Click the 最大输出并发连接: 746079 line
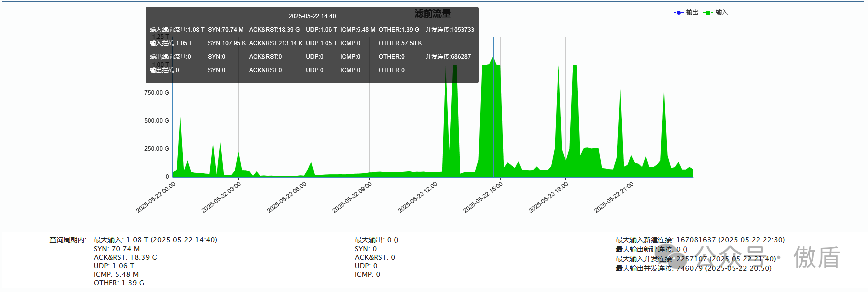This screenshot has height=292, width=868. click(x=694, y=268)
